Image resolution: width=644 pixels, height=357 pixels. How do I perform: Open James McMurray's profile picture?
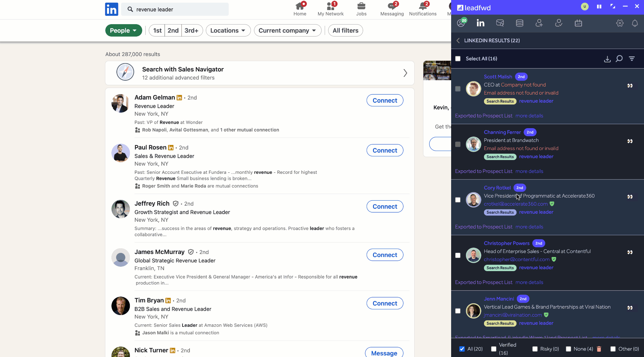point(121,257)
